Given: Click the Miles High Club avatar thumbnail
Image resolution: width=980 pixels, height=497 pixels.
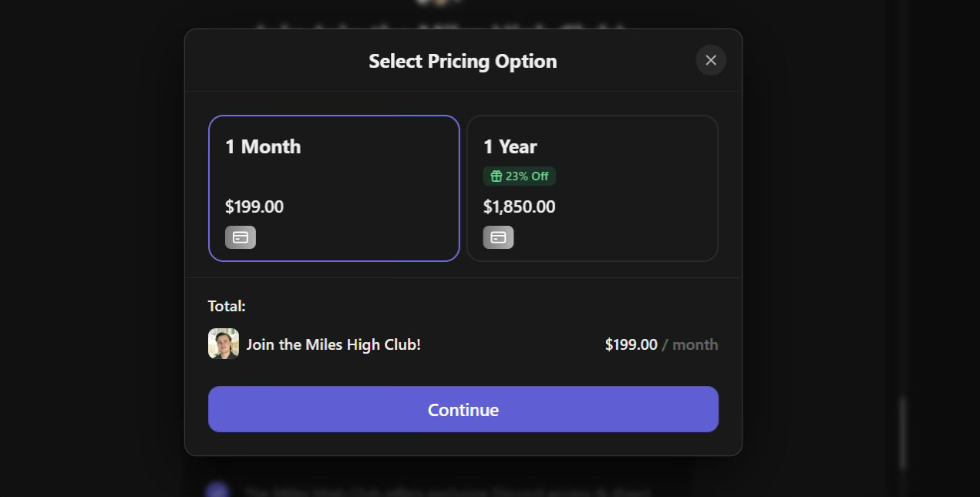Looking at the screenshot, I should coord(224,344).
